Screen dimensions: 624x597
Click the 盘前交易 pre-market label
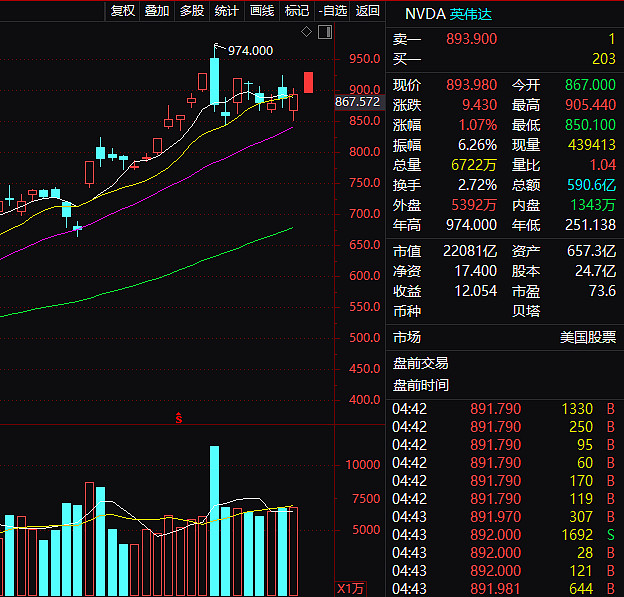click(421, 363)
